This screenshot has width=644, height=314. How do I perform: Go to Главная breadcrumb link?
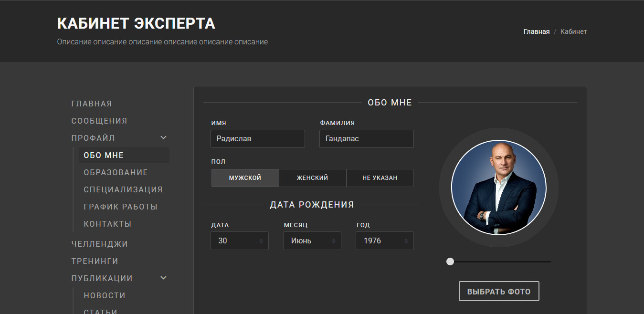536,32
